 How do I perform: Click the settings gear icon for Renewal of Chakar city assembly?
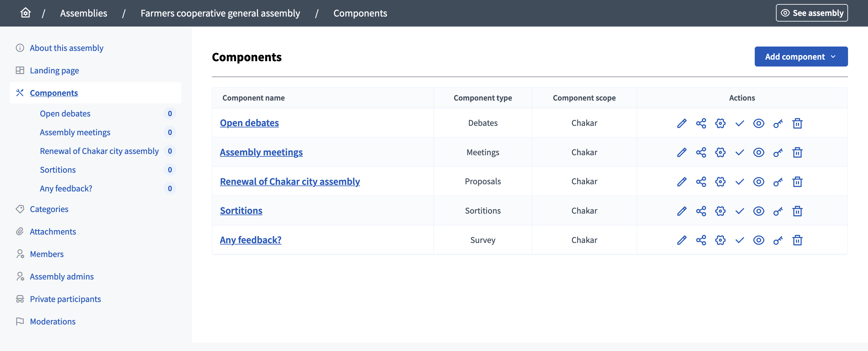pyautogui.click(x=720, y=180)
